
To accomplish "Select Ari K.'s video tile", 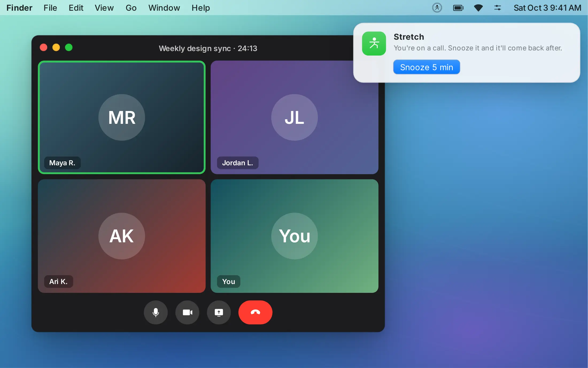I will tap(122, 236).
